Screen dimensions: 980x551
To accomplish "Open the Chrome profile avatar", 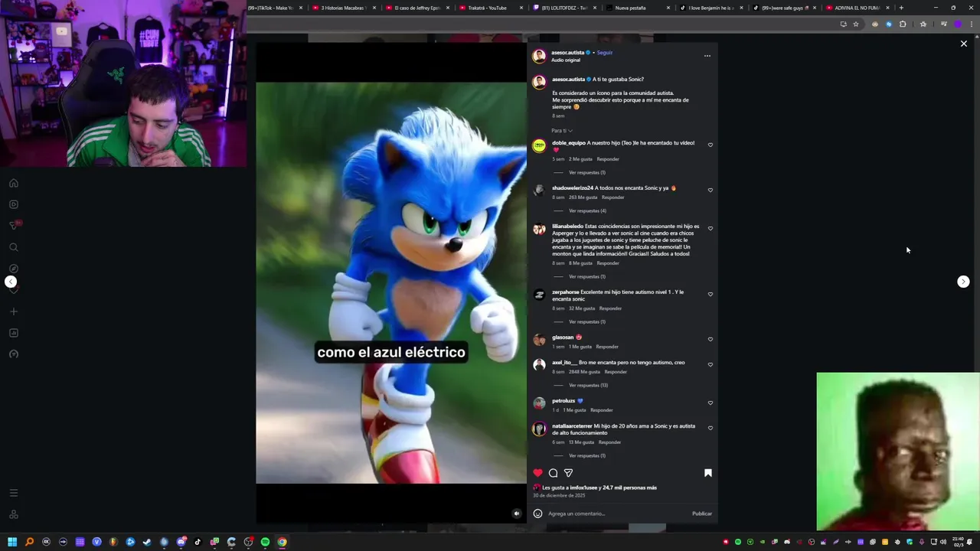I will (957, 24).
